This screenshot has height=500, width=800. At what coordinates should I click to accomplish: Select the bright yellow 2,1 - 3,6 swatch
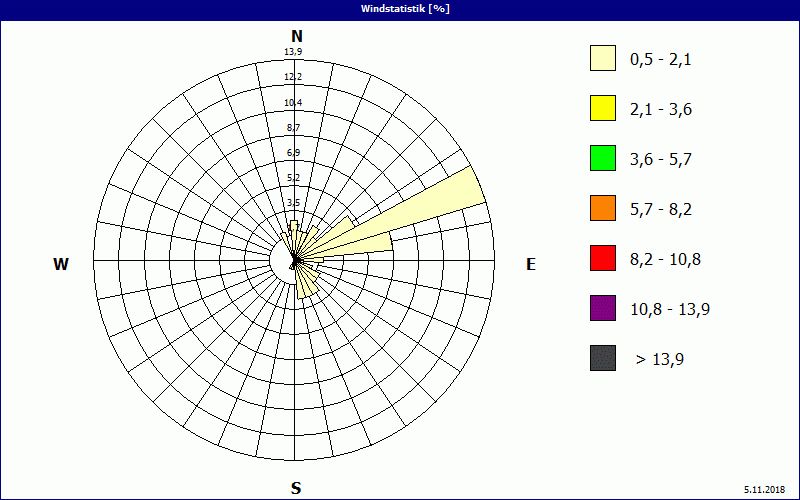[x=602, y=108]
